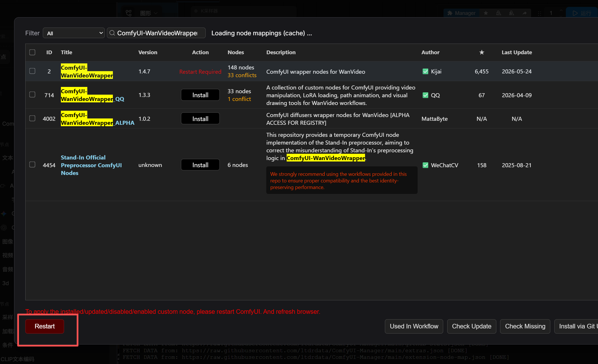Click the red Restart button

tap(45, 326)
